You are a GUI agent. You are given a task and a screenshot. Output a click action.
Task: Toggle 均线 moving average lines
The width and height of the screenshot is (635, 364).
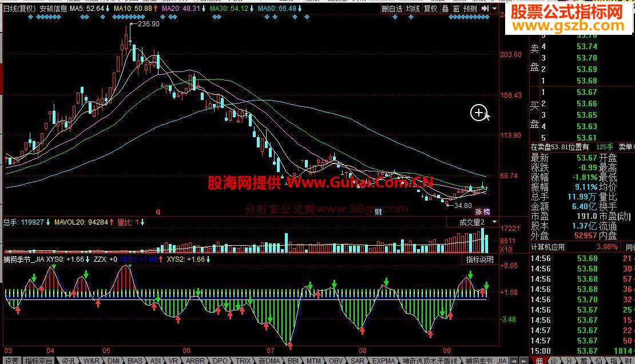(412, 9)
